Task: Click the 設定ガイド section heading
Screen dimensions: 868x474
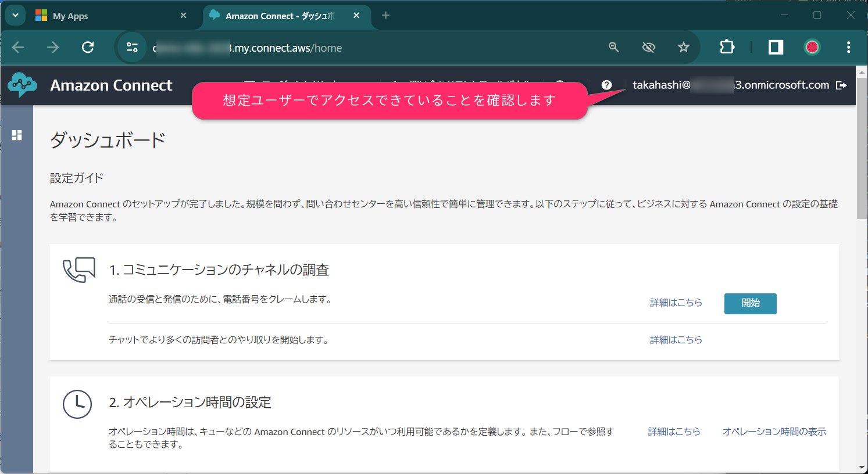Action: tap(77, 178)
